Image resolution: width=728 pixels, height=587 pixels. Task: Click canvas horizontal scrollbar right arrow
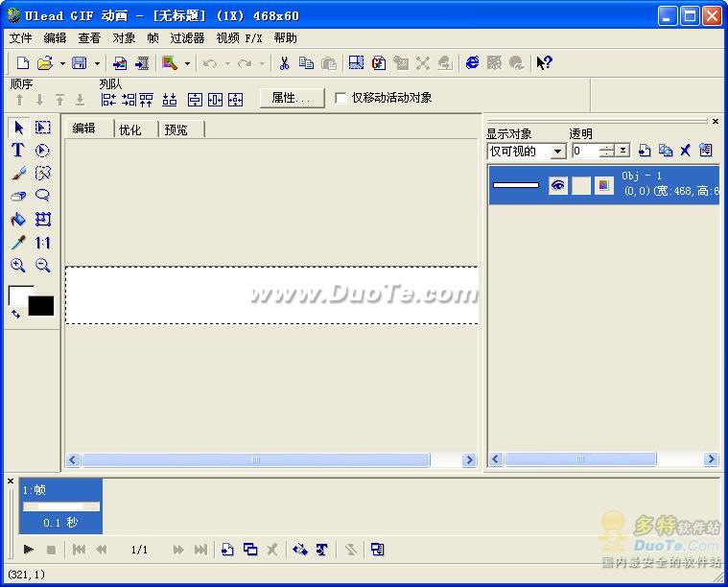pyautogui.click(x=469, y=459)
